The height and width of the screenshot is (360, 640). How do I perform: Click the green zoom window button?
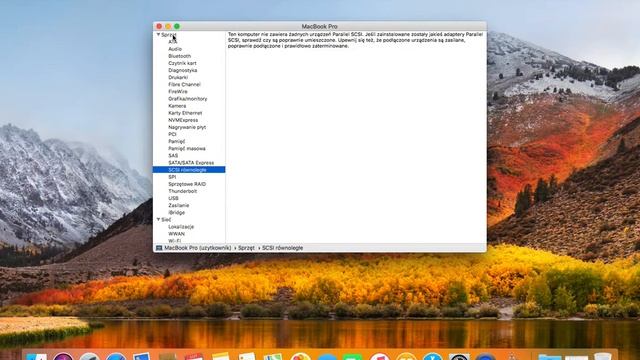[x=177, y=26]
